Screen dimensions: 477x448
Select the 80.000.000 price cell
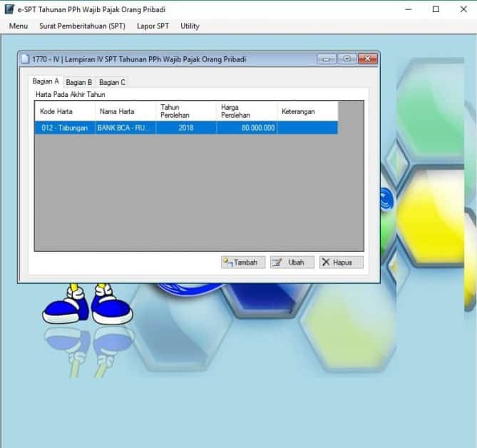point(247,128)
